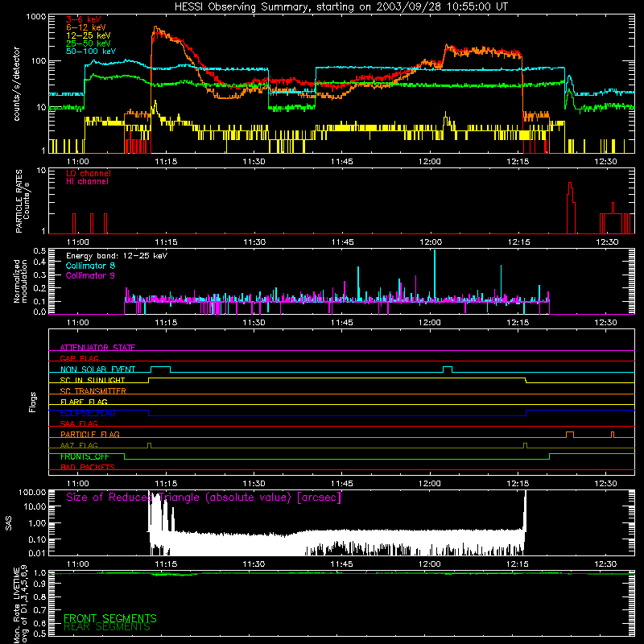
Task: Click the 'FLARE_FLAG' flag label
Action: (x=84, y=402)
